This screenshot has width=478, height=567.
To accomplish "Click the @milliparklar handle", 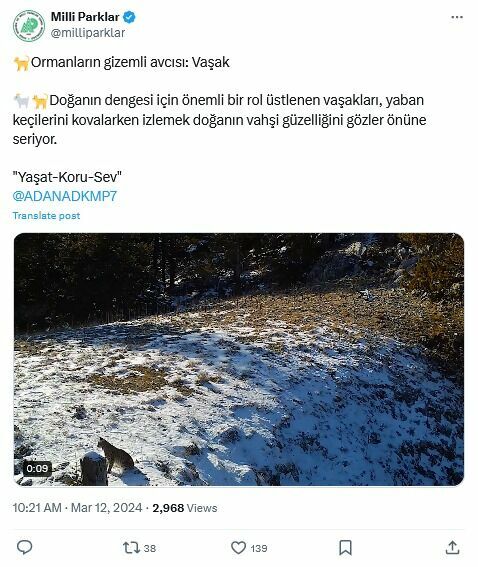I will pyautogui.click(x=88, y=33).
